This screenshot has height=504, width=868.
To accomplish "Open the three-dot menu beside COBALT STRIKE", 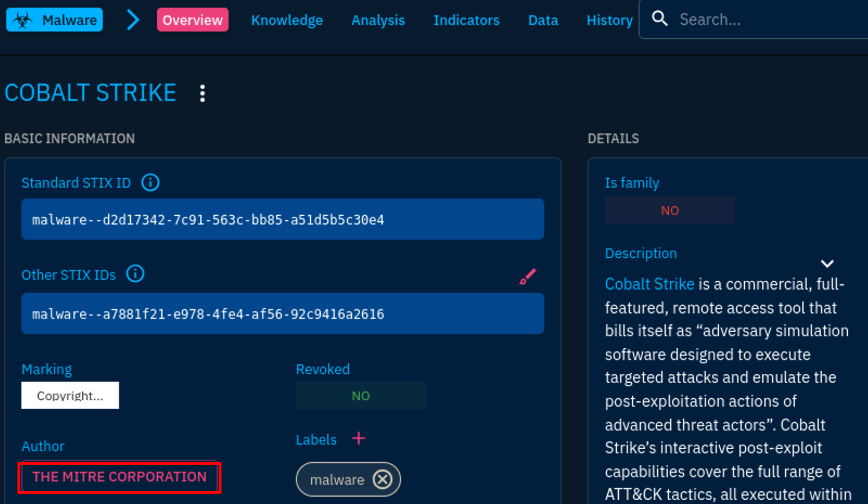I will coord(203,93).
